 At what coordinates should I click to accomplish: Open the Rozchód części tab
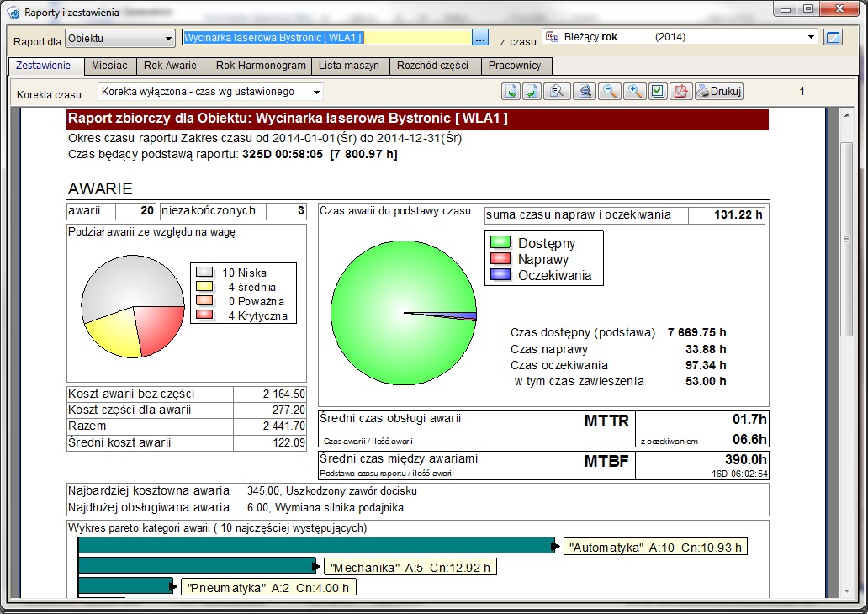pos(433,66)
